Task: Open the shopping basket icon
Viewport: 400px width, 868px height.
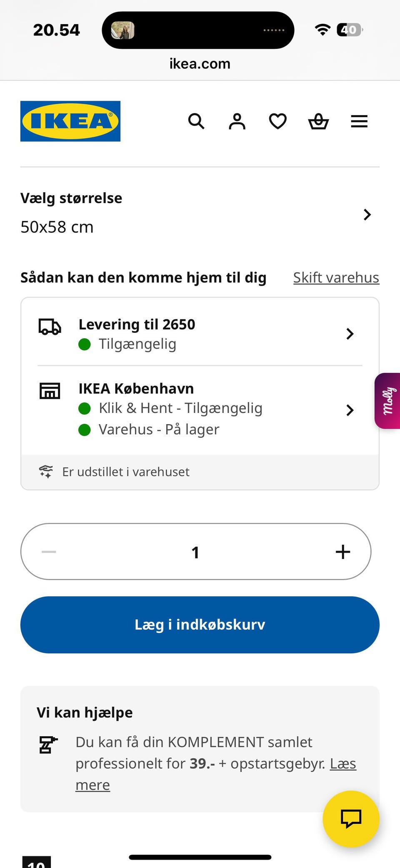Action: coord(318,121)
